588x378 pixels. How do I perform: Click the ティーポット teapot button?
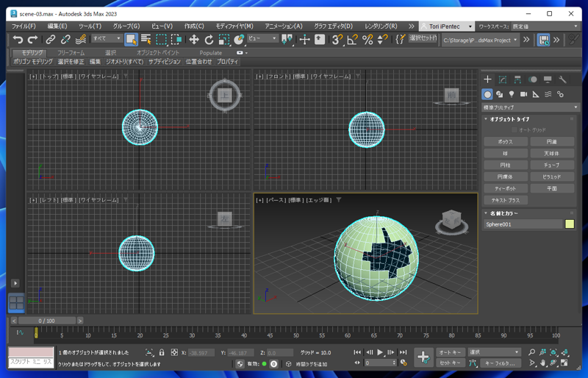tap(506, 188)
